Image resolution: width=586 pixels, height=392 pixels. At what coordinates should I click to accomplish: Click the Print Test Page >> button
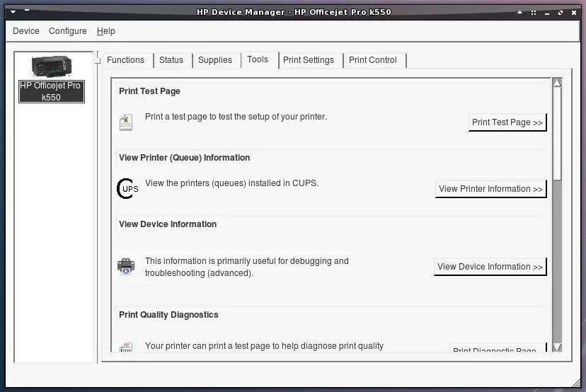[x=507, y=122]
